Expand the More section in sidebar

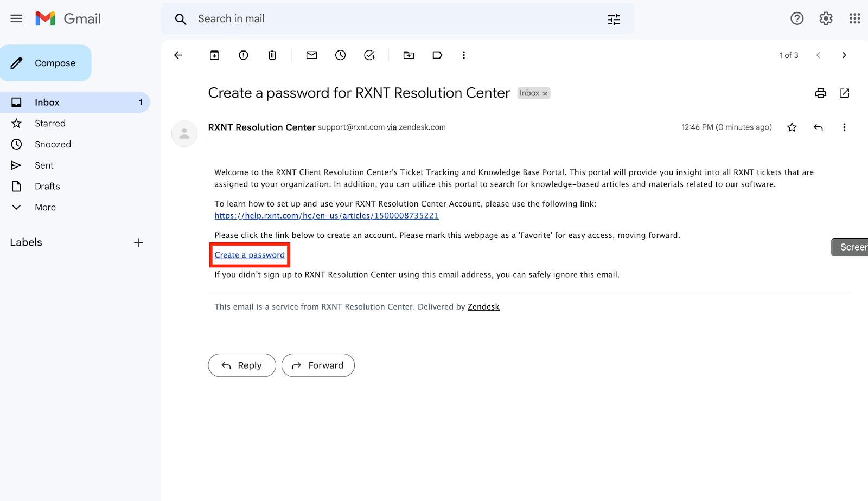coord(45,207)
